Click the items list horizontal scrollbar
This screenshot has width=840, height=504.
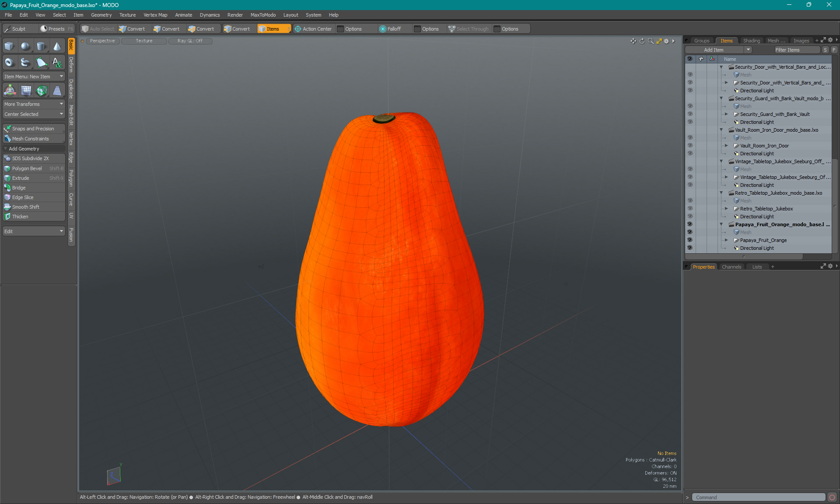point(744,256)
